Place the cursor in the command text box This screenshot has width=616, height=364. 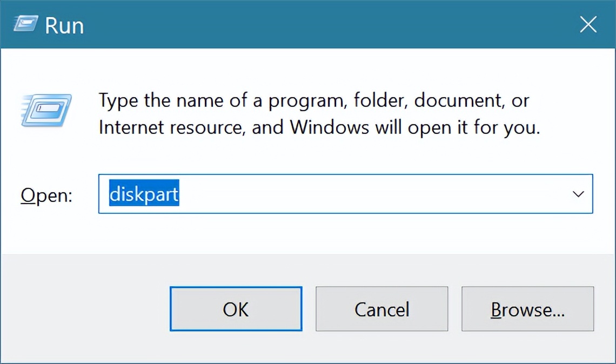pyautogui.click(x=324, y=194)
